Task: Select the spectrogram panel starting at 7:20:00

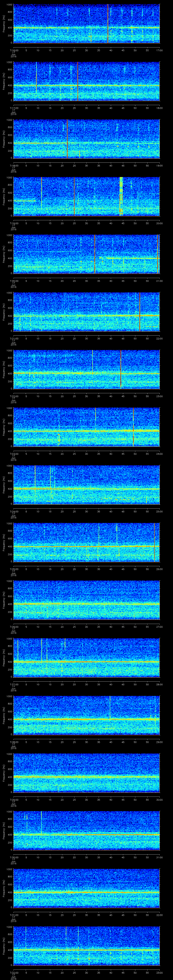Action: click(x=87, y=255)
